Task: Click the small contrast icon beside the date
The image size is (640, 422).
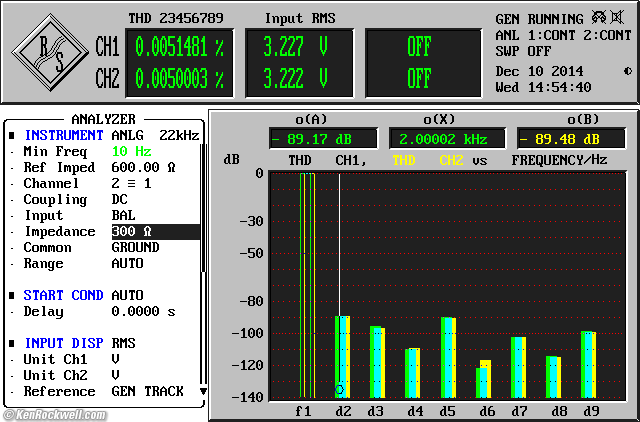Action: coord(627,71)
